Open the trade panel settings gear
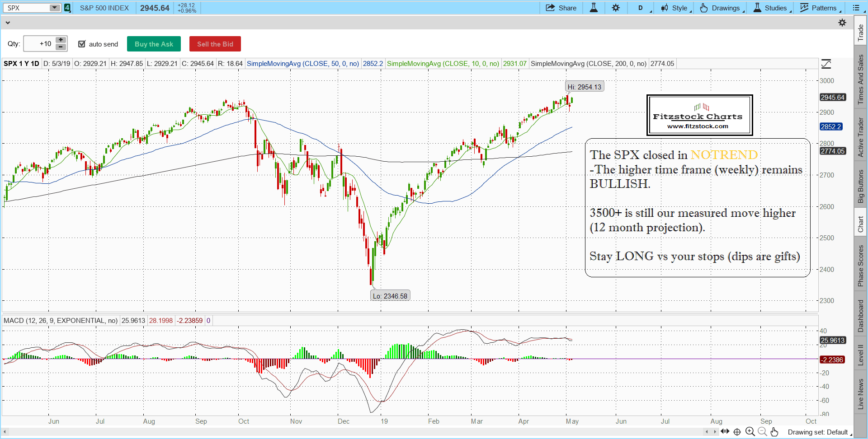The height and width of the screenshot is (439, 868). 842,23
